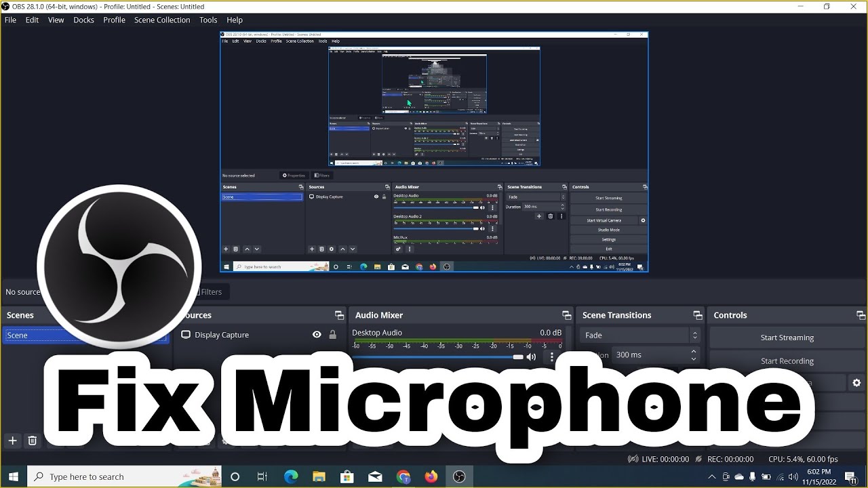Click the Desktop Audio volume slider
Viewport: 868px width, 488px height.
pyautogui.click(x=438, y=357)
